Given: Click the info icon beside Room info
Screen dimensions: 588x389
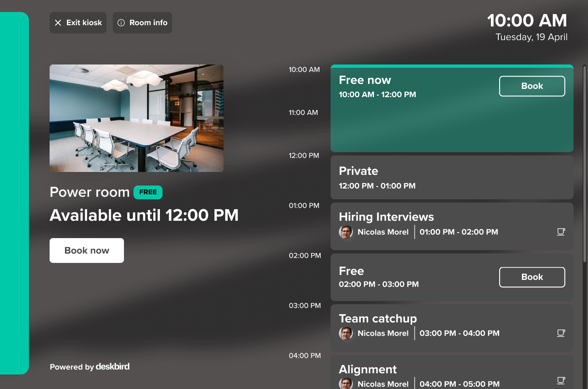Looking at the screenshot, I should tap(121, 23).
